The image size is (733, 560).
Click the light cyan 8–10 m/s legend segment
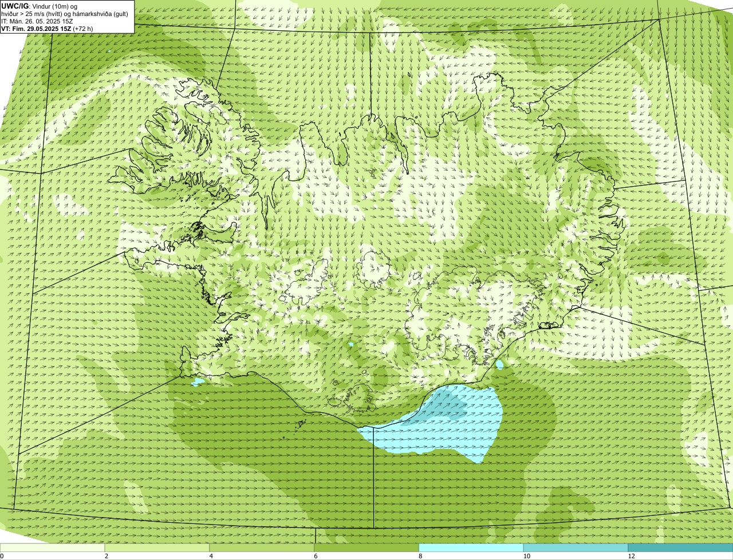point(471,547)
